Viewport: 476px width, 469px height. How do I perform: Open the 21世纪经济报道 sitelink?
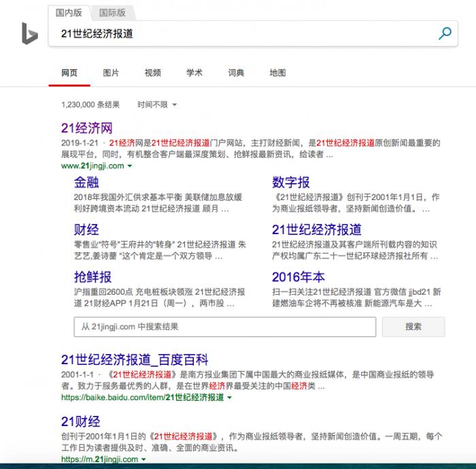[x=317, y=229]
